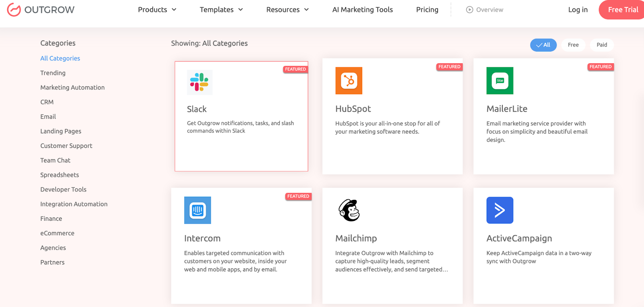The height and width of the screenshot is (307, 644).
Task: Choose the Team Chat category
Action: [55, 160]
